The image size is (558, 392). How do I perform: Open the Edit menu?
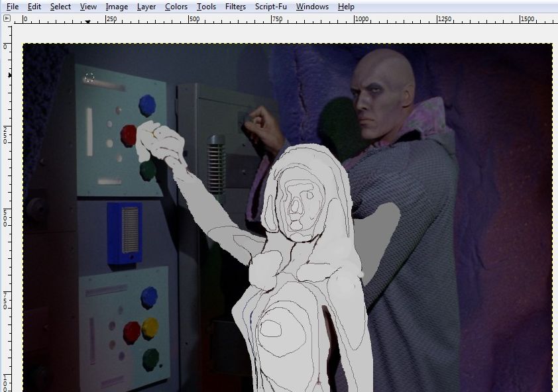pyautogui.click(x=34, y=7)
